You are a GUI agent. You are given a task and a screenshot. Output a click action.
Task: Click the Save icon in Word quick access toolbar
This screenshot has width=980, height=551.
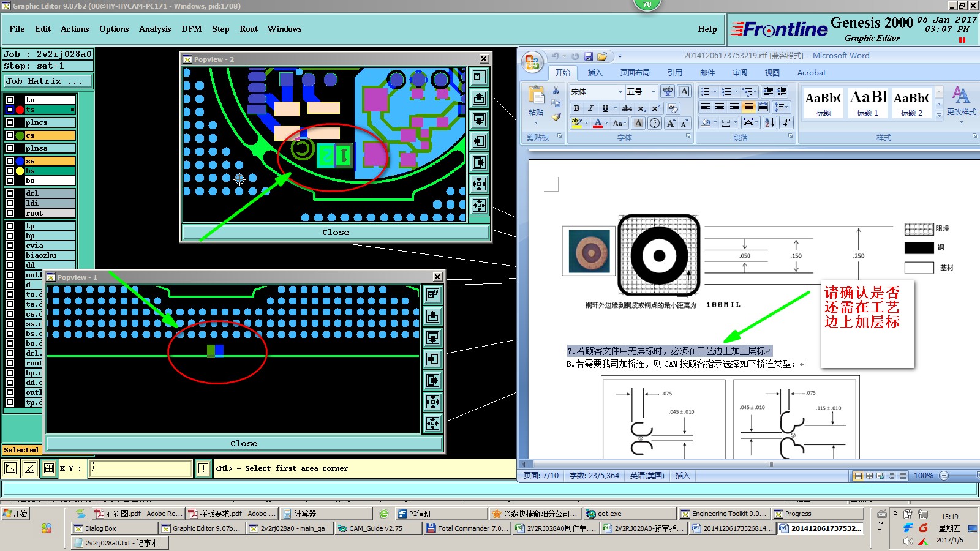[589, 56]
